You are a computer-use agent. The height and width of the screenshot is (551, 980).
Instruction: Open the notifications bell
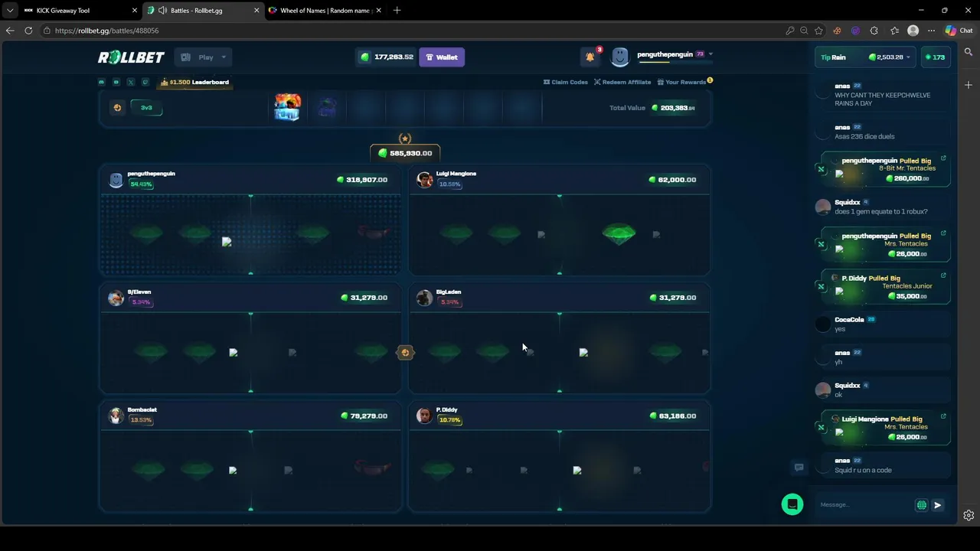[590, 57]
